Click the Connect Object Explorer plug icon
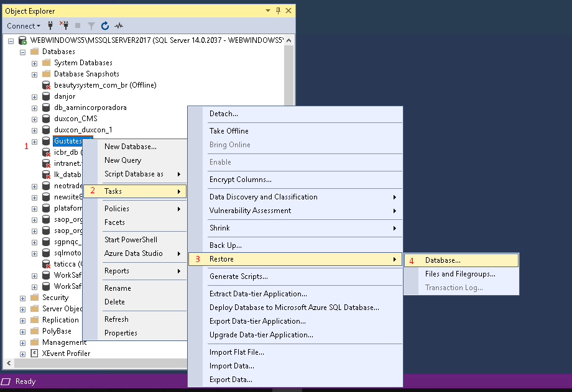Image resolution: width=572 pixels, height=392 pixels. tap(50, 26)
